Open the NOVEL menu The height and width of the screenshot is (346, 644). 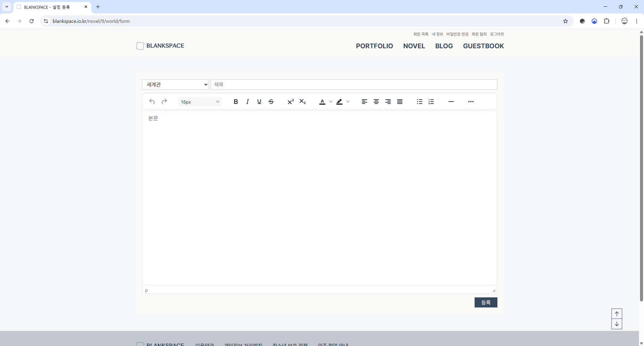click(414, 46)
